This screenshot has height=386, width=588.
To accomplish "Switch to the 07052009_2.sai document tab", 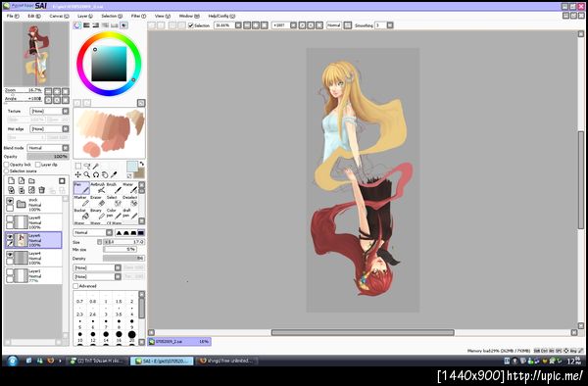I will tap(179, 341).
